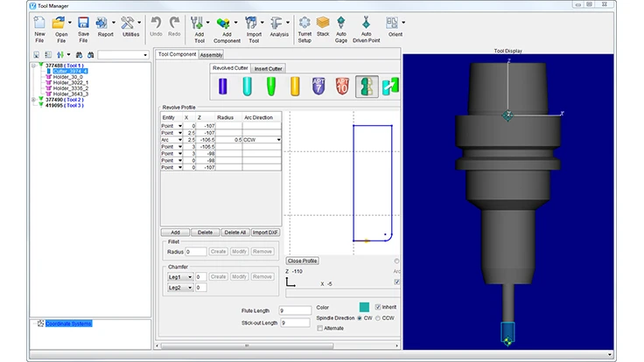
Task: Collapse the 377488 (Tool 1) tree node
Action: (x=33, y=65)
